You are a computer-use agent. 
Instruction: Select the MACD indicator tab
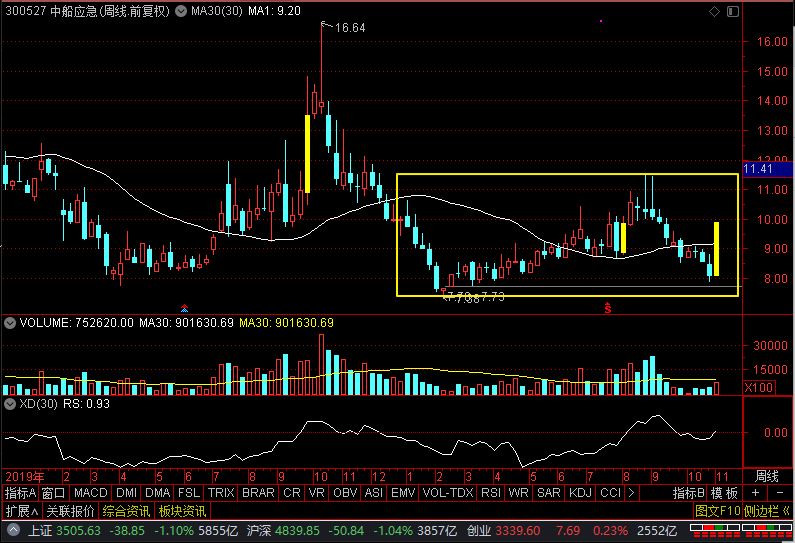(x=91, y=493)
